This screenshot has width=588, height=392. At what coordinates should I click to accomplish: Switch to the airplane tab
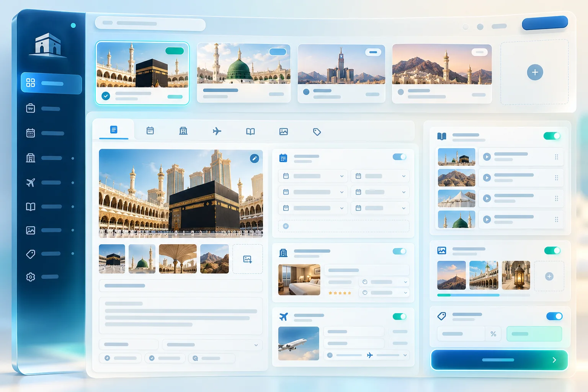point(217,131)
